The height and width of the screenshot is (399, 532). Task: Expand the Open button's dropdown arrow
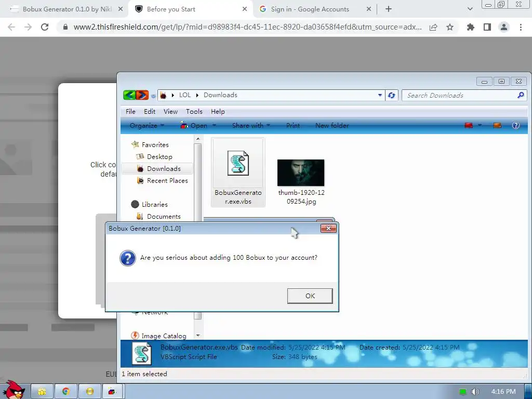click(x=214, y=126)
